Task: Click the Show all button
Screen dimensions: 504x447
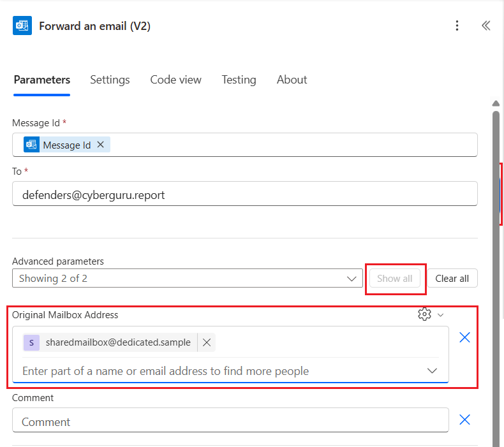Action: click(395, 278)
